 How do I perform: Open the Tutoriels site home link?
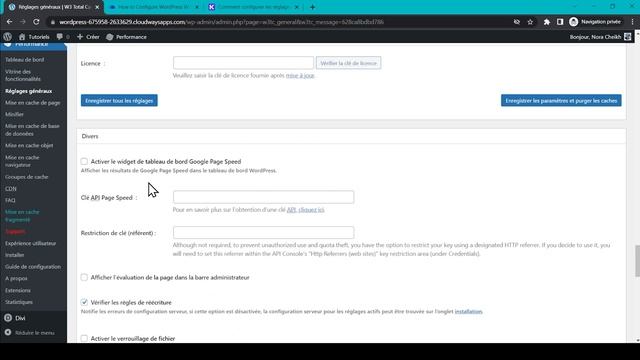pyautogui.click(x=34, y=37)
